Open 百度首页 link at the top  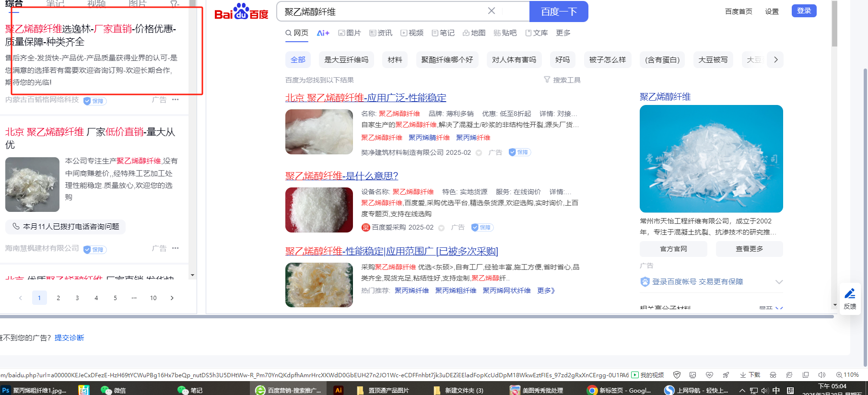739,12
